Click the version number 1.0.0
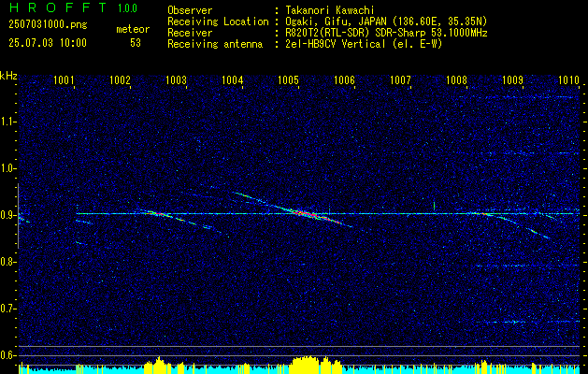Viewport: 588px width, 374px height. 127,8
